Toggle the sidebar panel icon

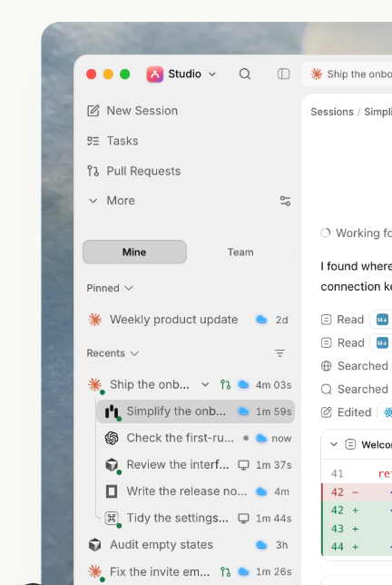click(284, 74)
